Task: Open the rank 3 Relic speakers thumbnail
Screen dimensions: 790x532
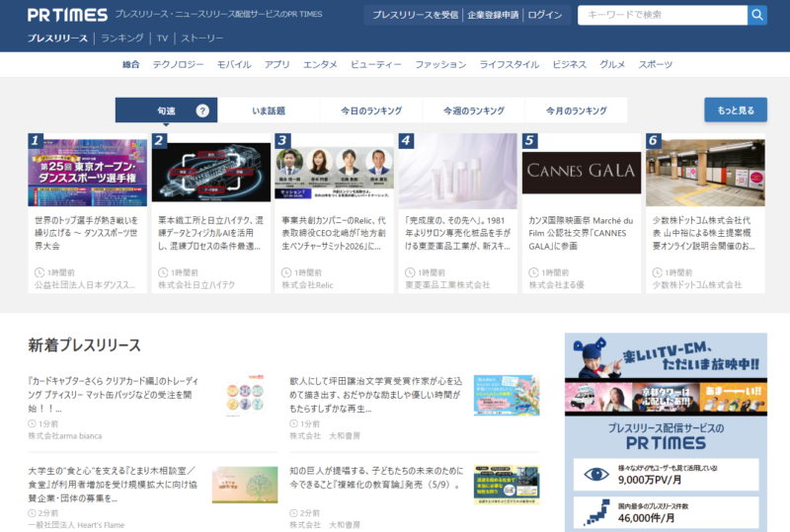Action: (x=335, y=173)
